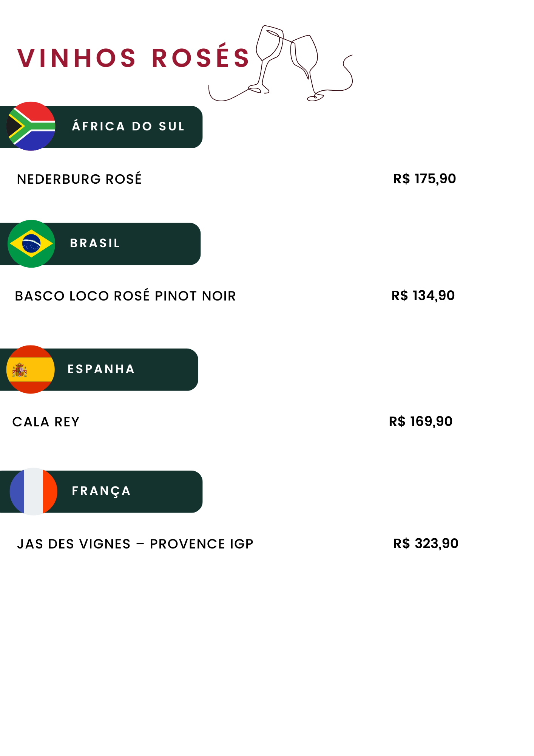Click the word VINHOS in the title

pos(76,58)
